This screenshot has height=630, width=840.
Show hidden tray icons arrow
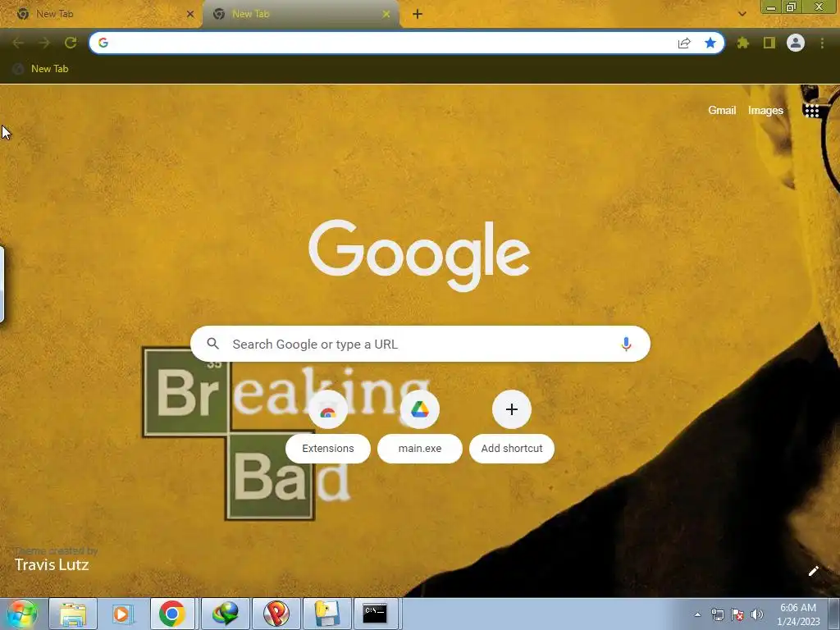click(697, 614)
